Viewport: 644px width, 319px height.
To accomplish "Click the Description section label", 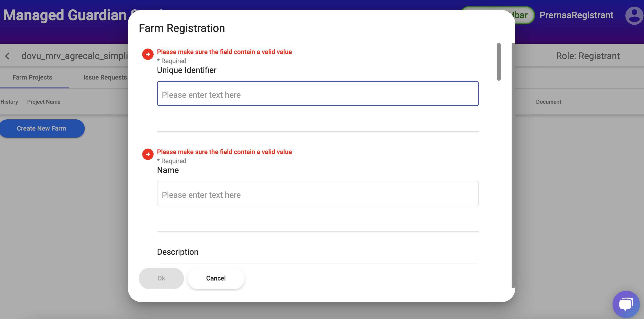I will (178, 252).
